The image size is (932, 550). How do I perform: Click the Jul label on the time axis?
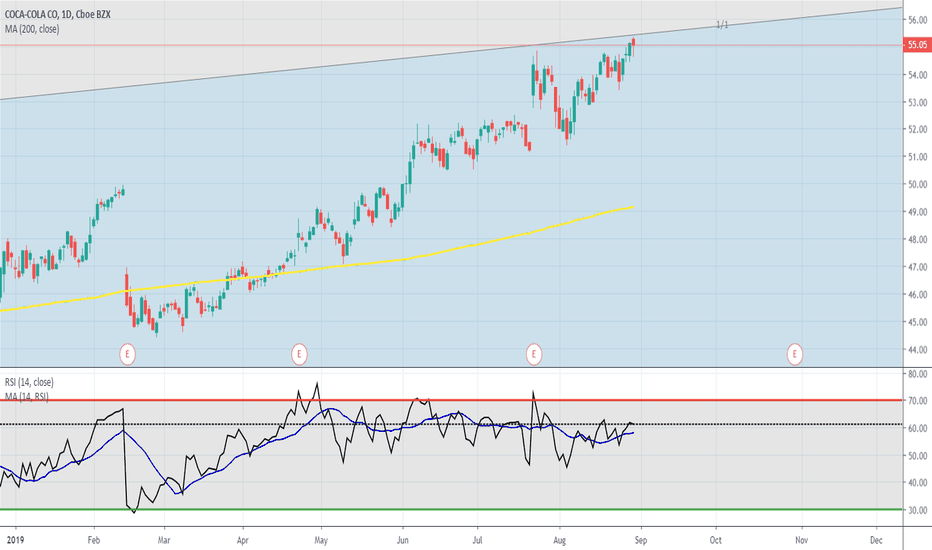point(477,540)
